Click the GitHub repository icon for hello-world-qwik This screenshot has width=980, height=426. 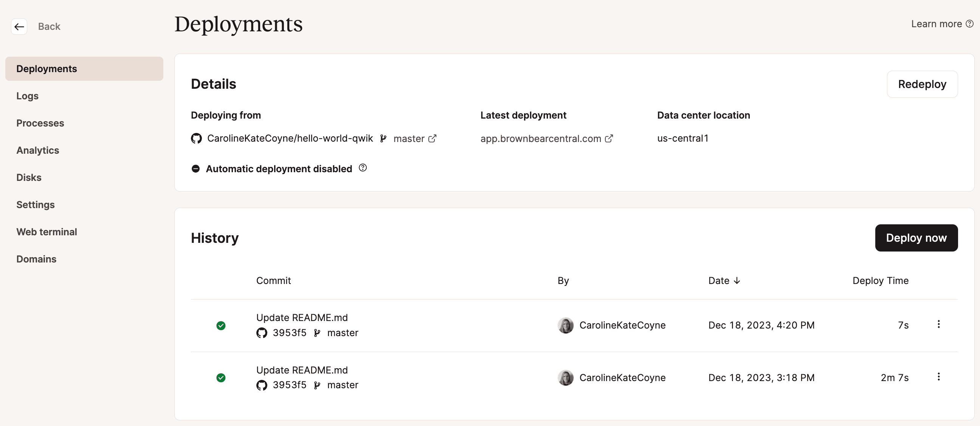coord(196,138)
